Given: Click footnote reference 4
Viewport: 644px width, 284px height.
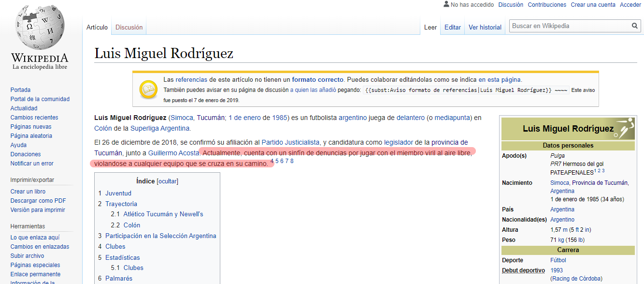Looking at the screenshot, I should 272,161.
